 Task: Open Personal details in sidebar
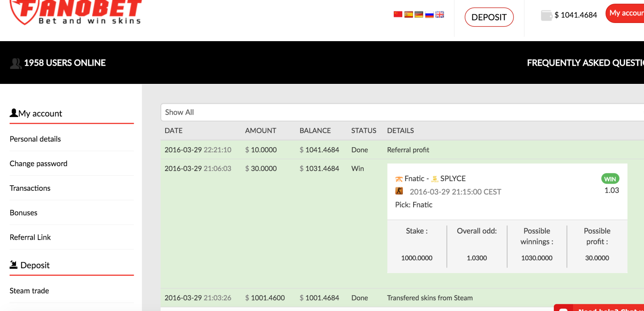click(35, 139)
